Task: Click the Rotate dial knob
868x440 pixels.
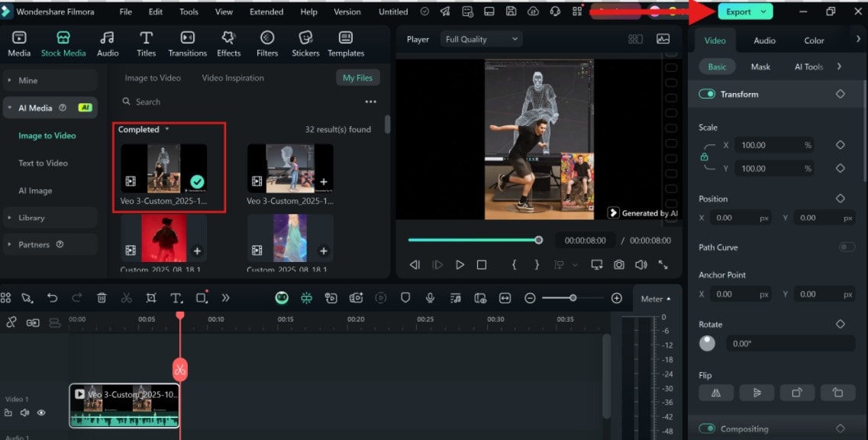Action: (707, 344)
